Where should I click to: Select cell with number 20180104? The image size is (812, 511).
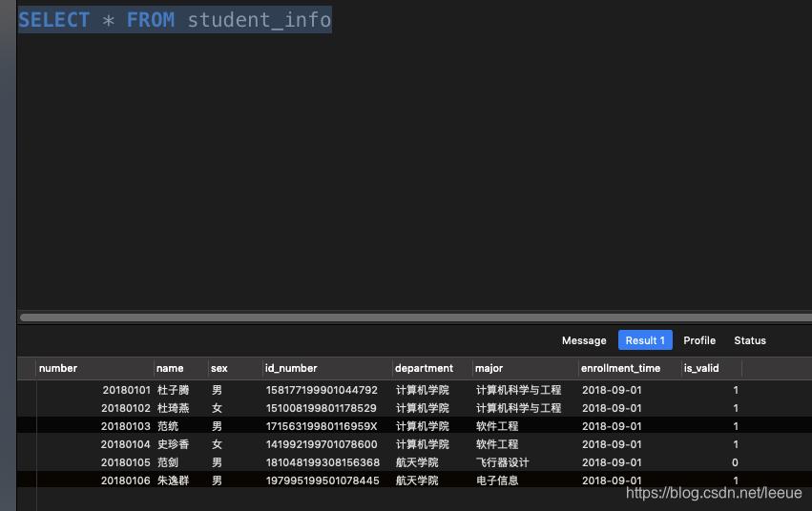[x=126, y=444]
